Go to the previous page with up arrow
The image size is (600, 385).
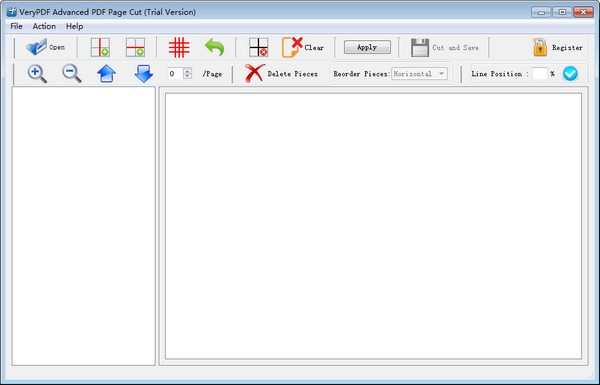click(x=106, y=73)
